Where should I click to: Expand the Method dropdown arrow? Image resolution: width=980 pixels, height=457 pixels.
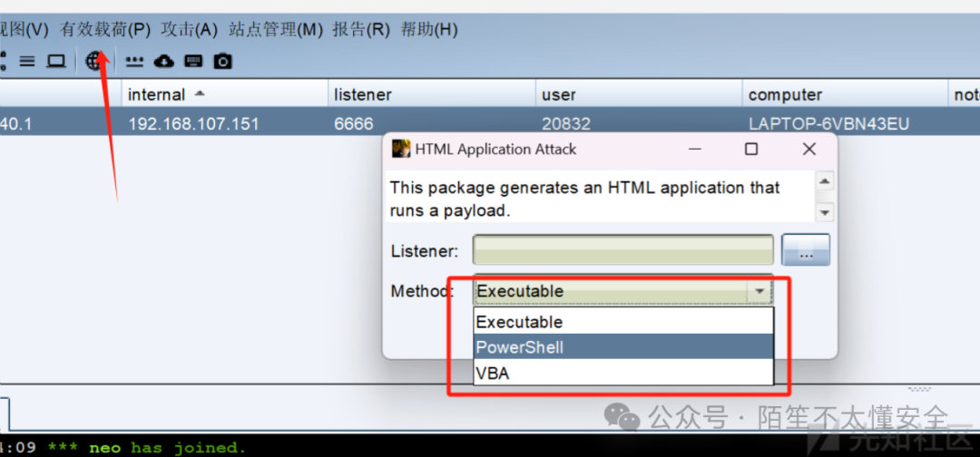760,291
